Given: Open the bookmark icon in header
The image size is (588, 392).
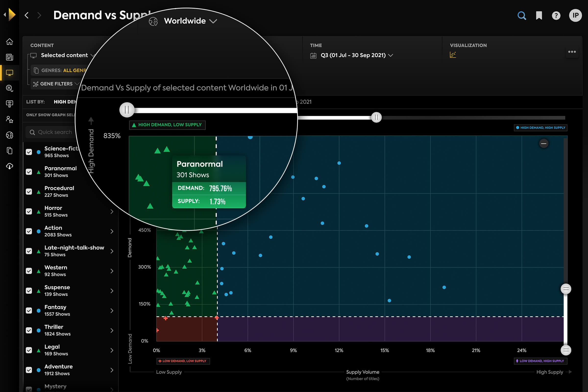Looking at the screenshot, I should coord(539,16).
